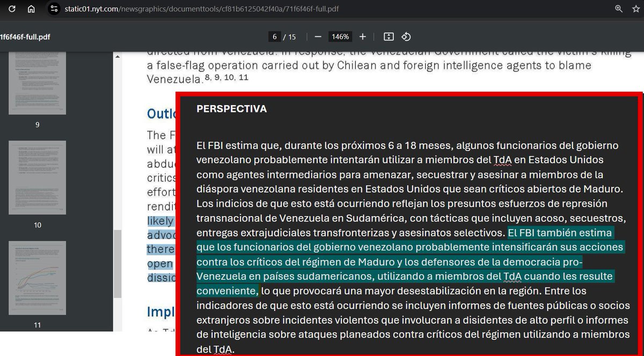Reload the current PDF page

click(12, 9)
